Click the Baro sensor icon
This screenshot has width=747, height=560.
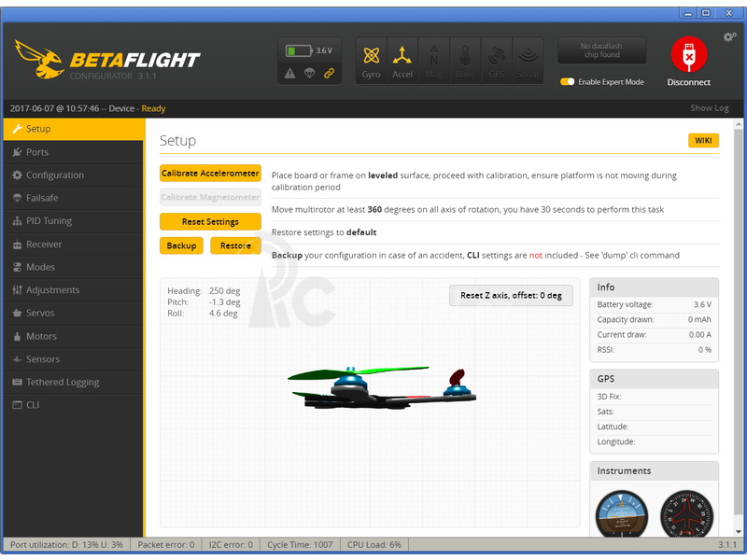(x=465, y=62)
